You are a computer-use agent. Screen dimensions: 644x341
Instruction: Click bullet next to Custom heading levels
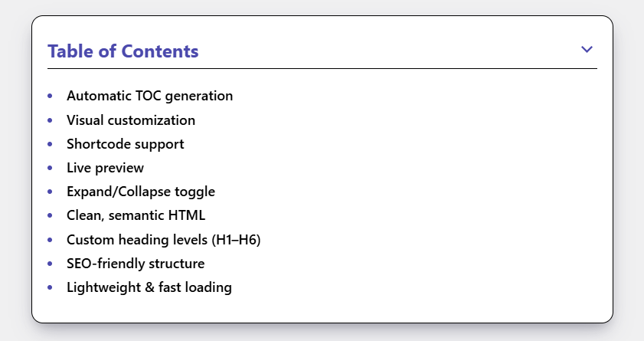[x=50, y=240]
